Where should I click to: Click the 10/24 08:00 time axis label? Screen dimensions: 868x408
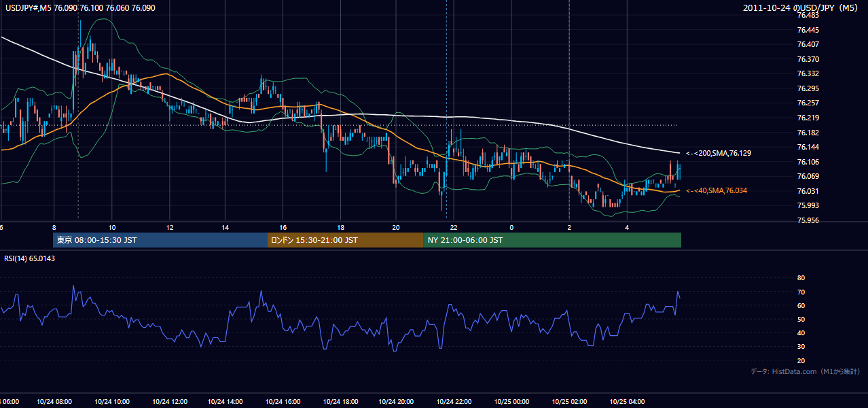(55, 402)
